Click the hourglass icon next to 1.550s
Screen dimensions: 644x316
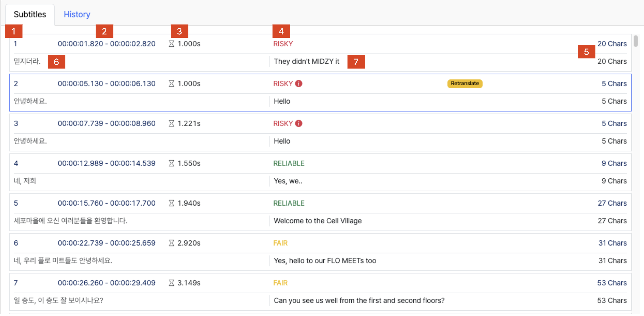point(172,163)
